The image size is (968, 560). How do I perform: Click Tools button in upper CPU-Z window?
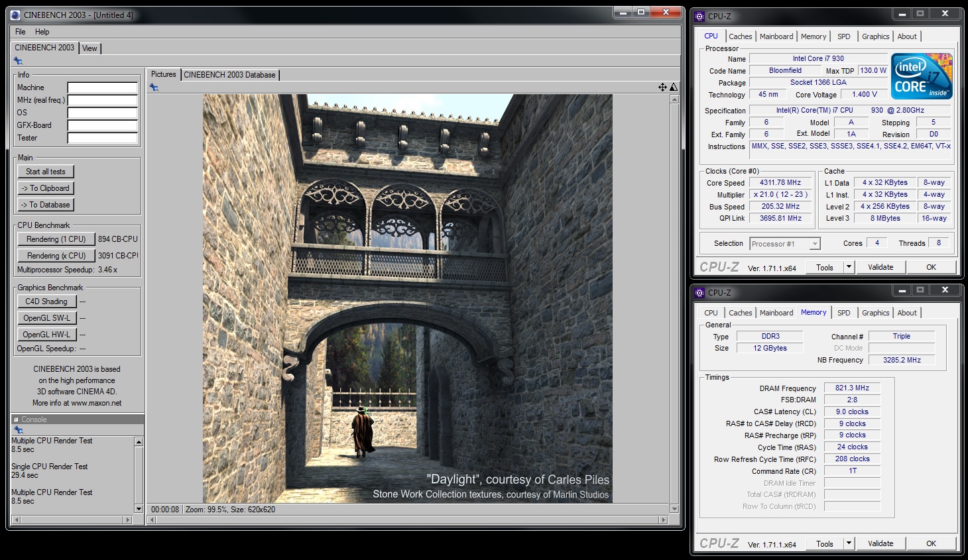[x=825, y=267]
